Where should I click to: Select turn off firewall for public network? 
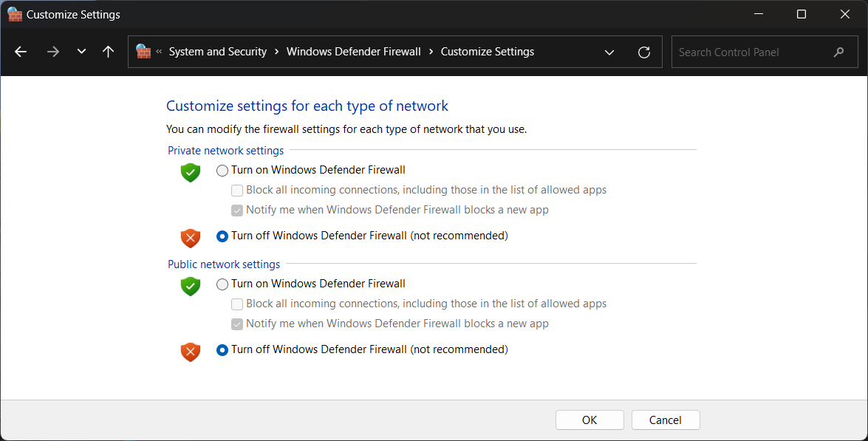[222, 350]
